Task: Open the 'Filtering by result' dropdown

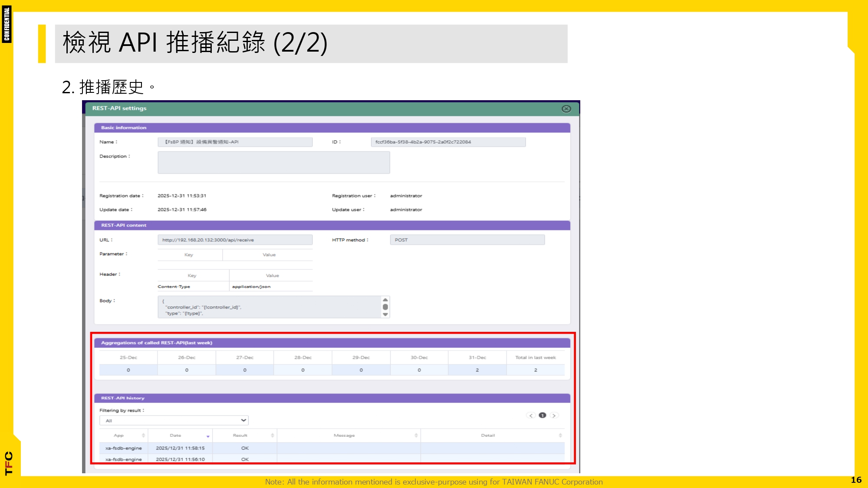Action: 243,420
